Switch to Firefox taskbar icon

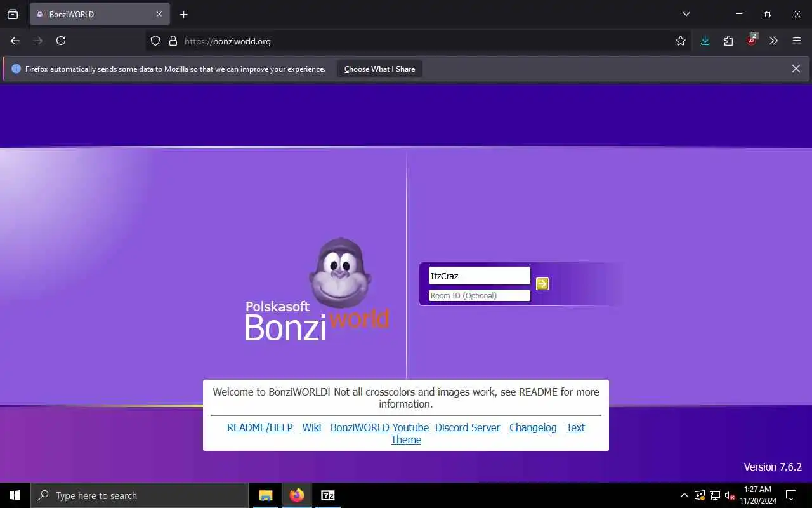297,495
